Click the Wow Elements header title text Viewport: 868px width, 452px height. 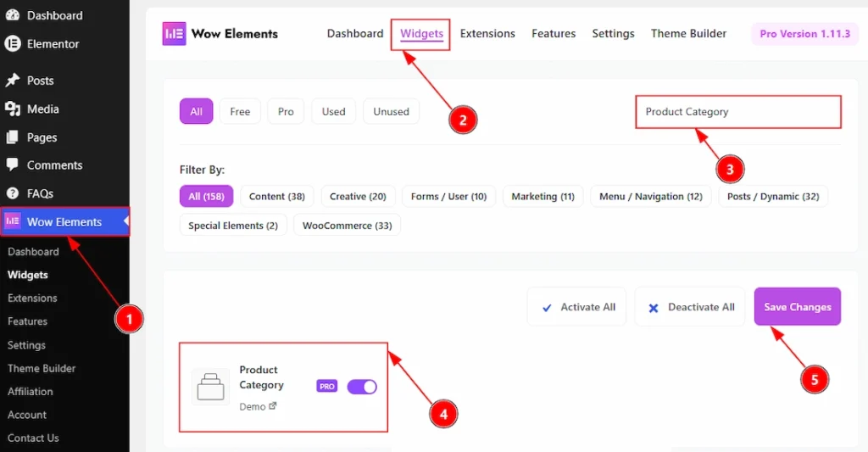point(235,34)
